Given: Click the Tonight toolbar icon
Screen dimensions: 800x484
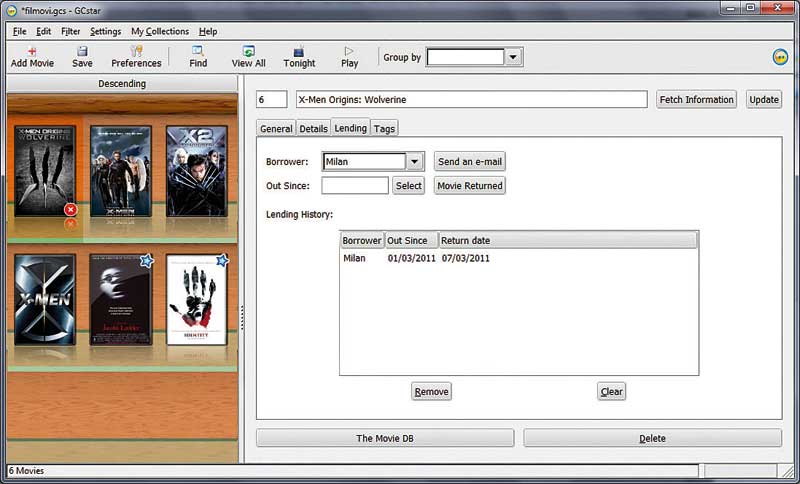Looking at the screenshot, I should pos(299,52).
